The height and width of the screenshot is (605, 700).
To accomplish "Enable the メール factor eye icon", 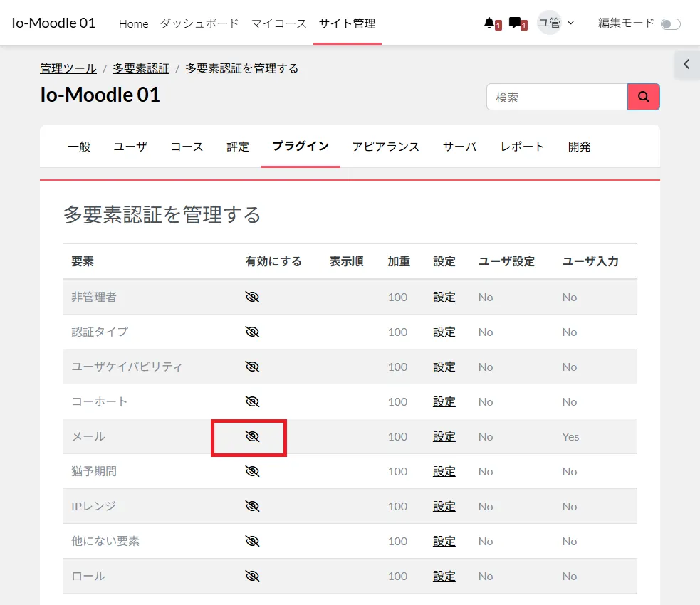I will (x=252, y=436).
